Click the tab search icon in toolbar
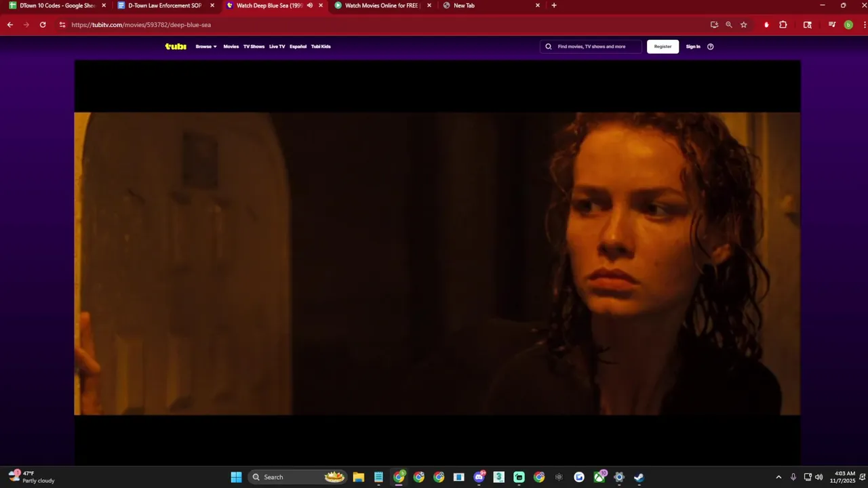Image resolution: width=868 pixels, height=488 pixels. point(808,25)
